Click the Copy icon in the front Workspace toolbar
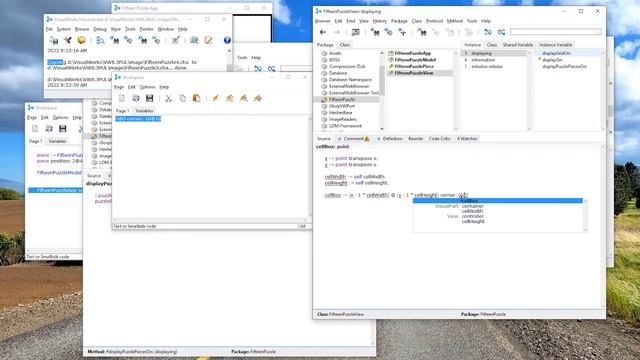Screen dimensions: 640x360 click(182, 98)
